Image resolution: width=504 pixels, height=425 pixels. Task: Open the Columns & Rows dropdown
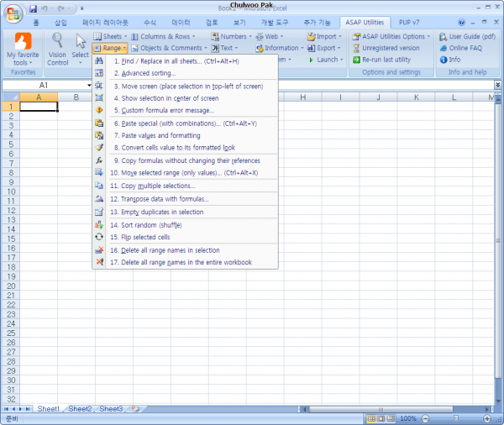pyautogui.click(x=163, y=36)
